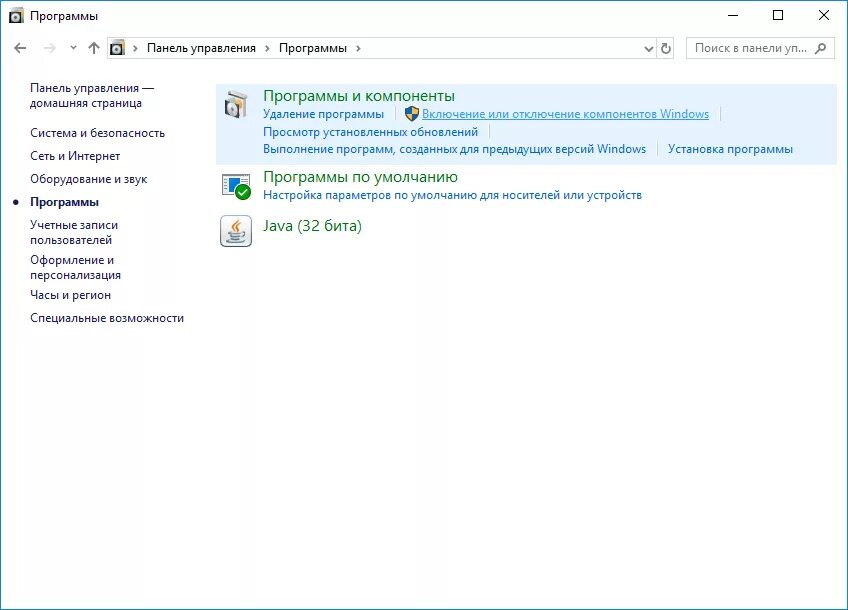Click the address bar Control Panel icon
The height and width of the screenshot is (610, 848).
click(x=117, y=48)
